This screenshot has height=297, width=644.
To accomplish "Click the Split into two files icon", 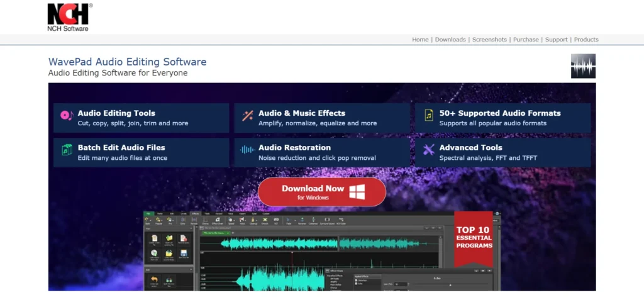I will 169,280.
